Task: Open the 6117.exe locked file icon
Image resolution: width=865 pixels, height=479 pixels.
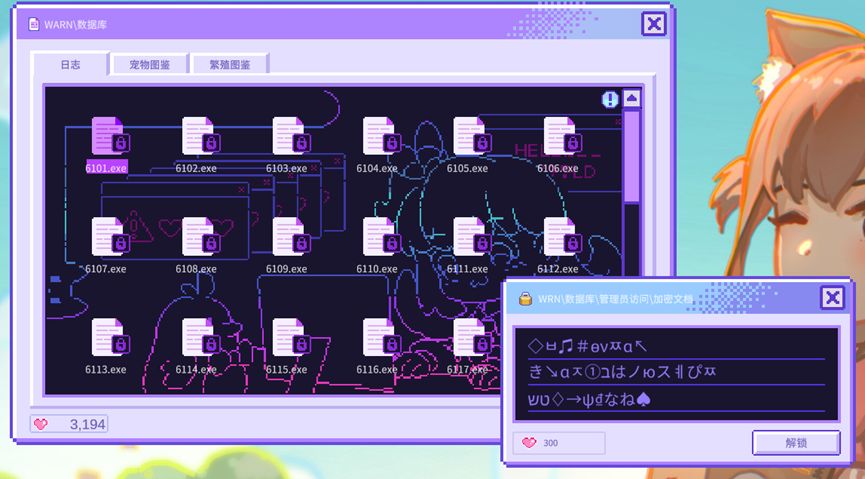Action: tap(472, 337)
